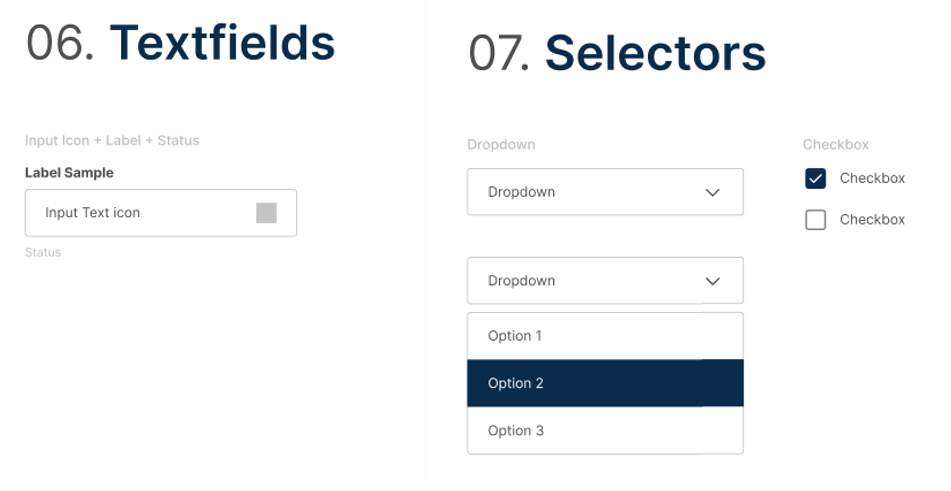Uncheck the checked checkbox box
Viewport: 951px width, 491px height.
816,179
